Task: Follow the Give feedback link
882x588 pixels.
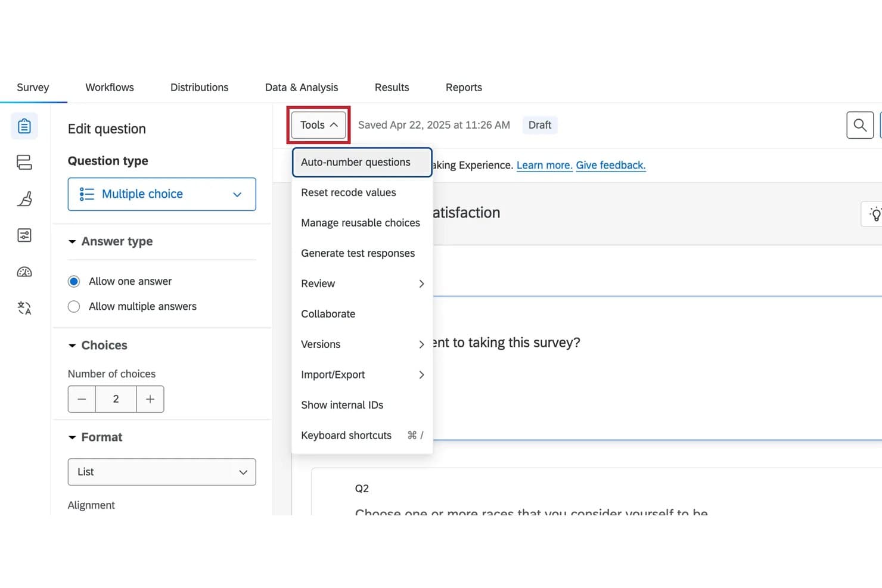Action: coord(611,165)
